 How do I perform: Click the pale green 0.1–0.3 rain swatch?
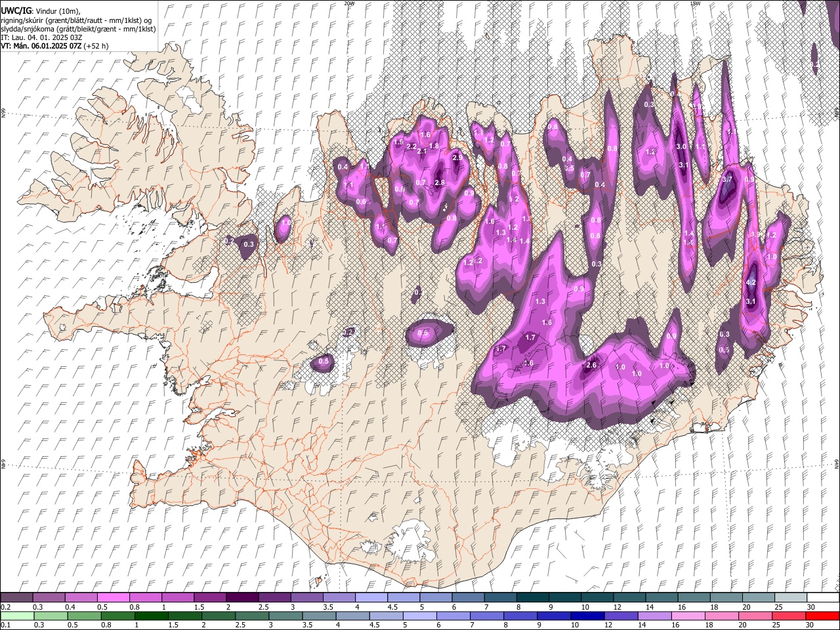coord(17,616)
